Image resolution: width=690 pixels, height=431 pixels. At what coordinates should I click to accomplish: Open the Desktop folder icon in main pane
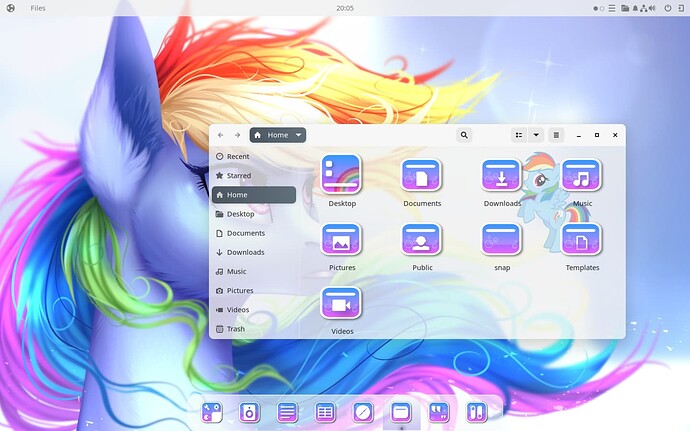click(x=341, y=174)
